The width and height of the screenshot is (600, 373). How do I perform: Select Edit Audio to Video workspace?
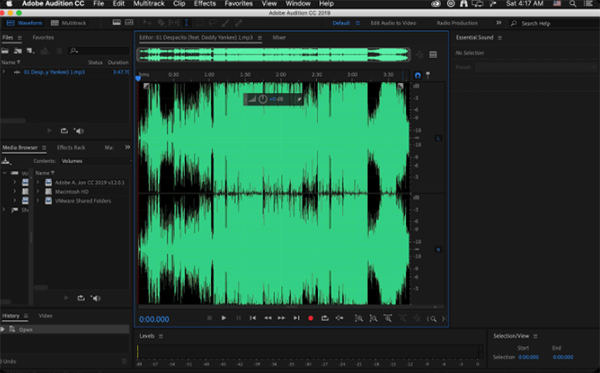click(x=393, y=23)
